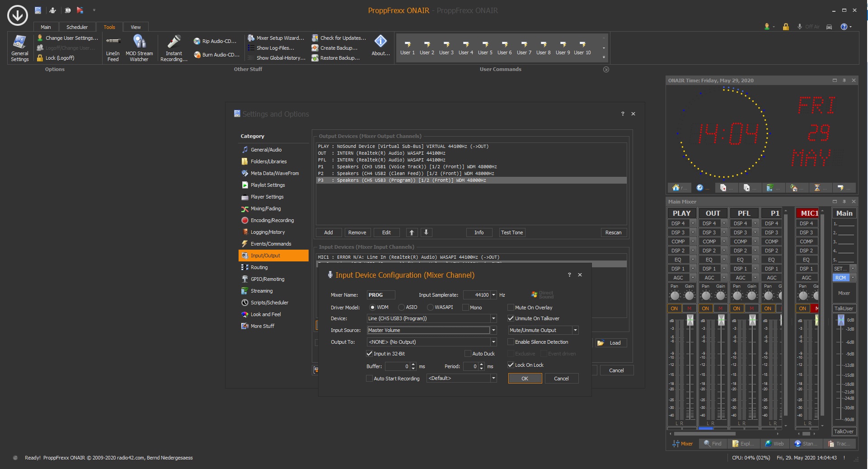Open the LineIn Feed tool

tap(113, 48)
